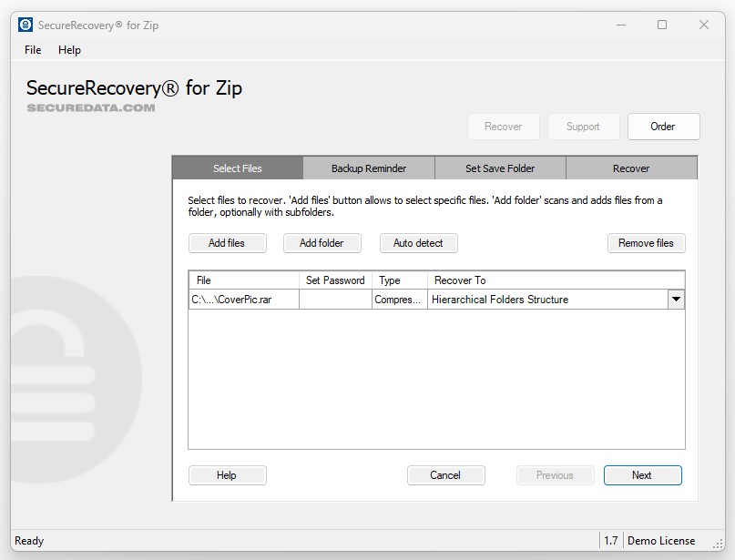Image resolution: width=735 pixels, height=560 pixels.
Task: Open the Recover tab
Action: pos(631,168)
